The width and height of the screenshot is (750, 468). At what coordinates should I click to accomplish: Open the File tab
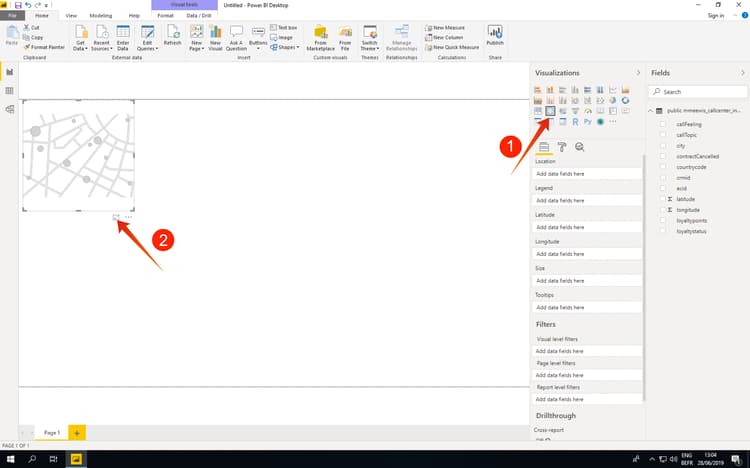pos(12,16)
